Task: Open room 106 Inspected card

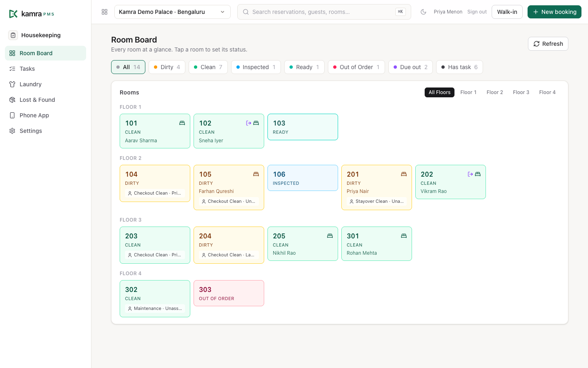Action: click(x=303, y=178)
